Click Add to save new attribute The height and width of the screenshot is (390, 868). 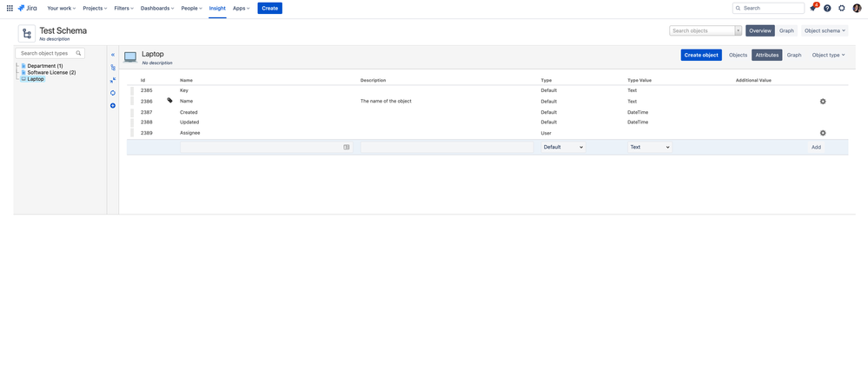tap(816, 147)
